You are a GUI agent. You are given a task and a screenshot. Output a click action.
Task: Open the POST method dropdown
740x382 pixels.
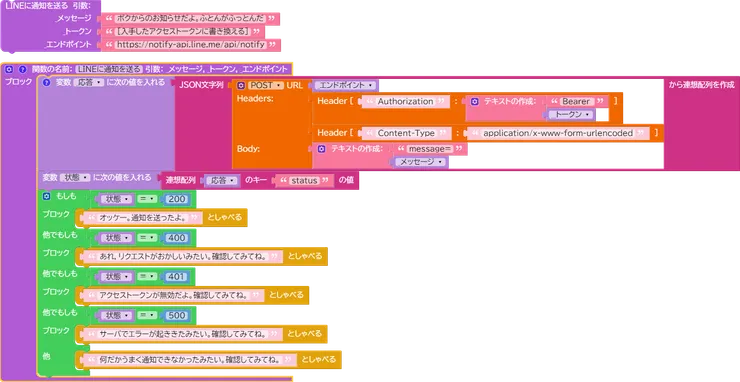[x=265, y=85]
